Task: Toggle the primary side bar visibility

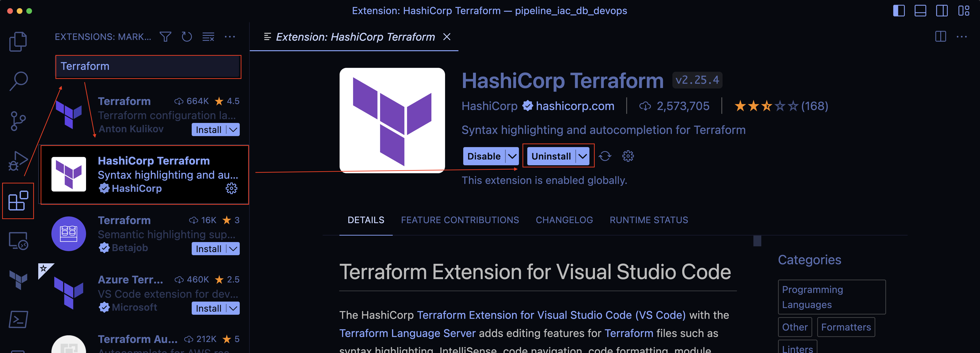Action: coord(898,11)
